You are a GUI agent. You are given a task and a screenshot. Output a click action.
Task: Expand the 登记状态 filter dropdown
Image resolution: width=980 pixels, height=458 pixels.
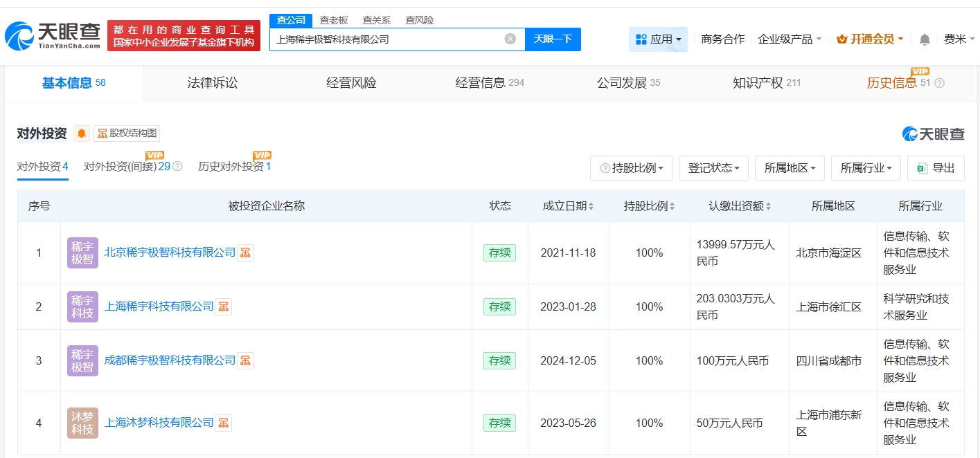point(713,168)
